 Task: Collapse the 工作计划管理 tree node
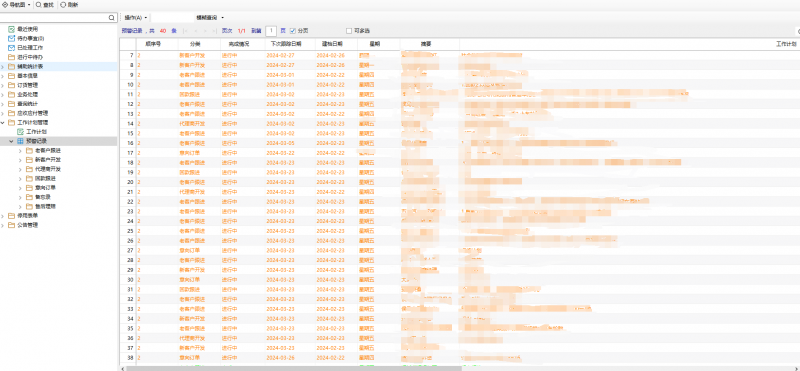3,122
